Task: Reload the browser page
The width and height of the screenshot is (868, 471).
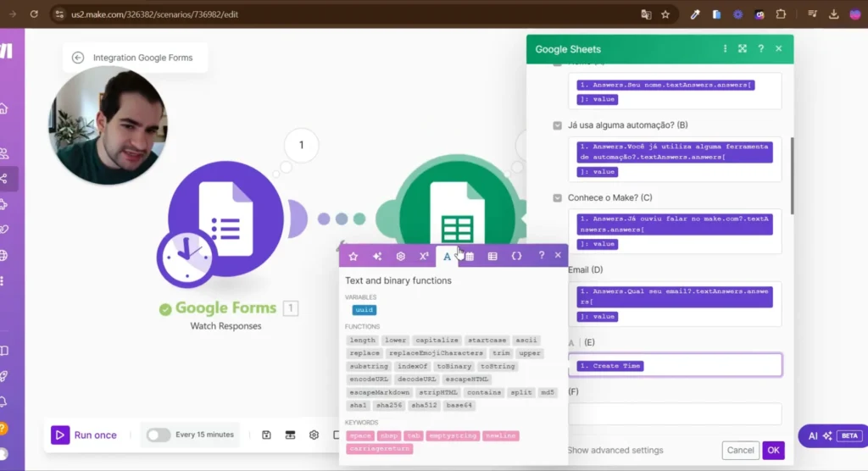Action: click(x=34, y=14)
